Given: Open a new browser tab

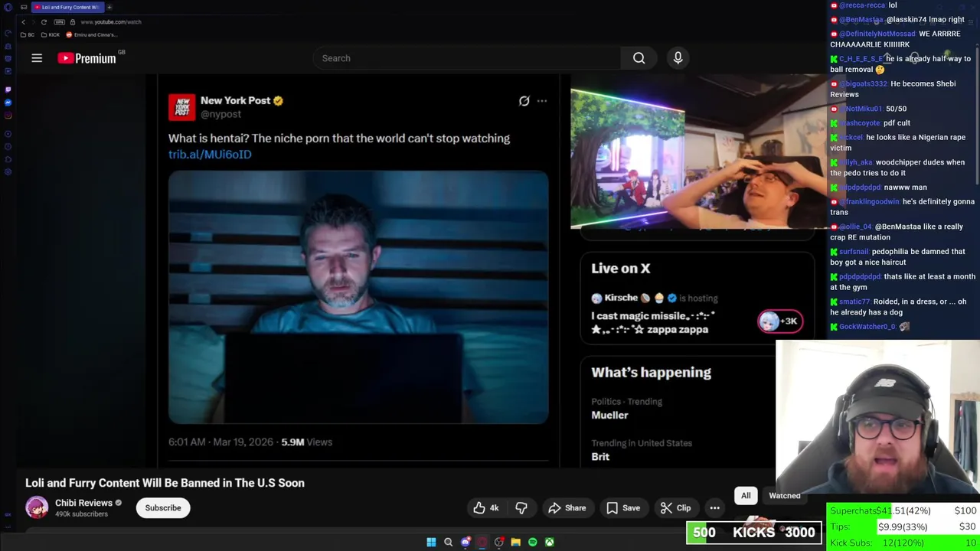Looking at the screenshot, I should click(109, 7).
